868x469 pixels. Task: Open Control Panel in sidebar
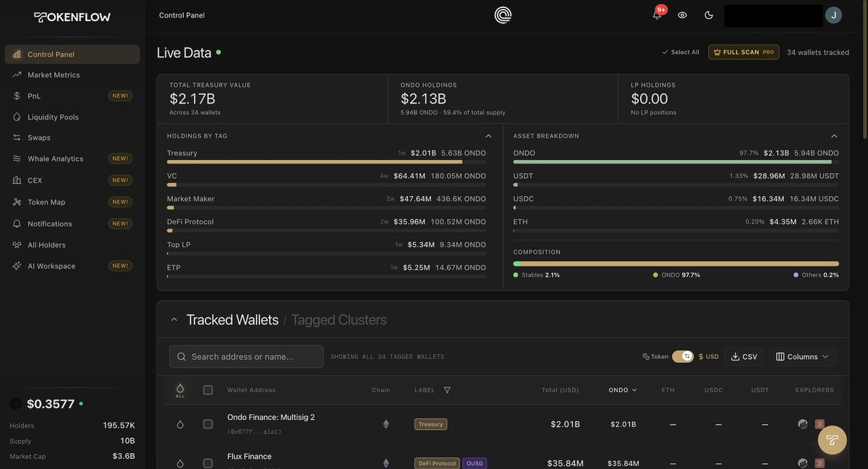(x=72, y=54)
